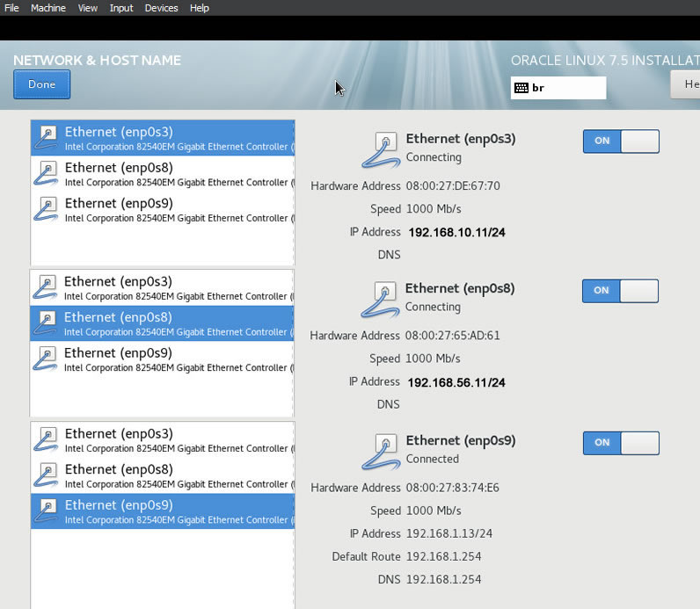Open the File menu
700x609 pixels.
[11, 8]
